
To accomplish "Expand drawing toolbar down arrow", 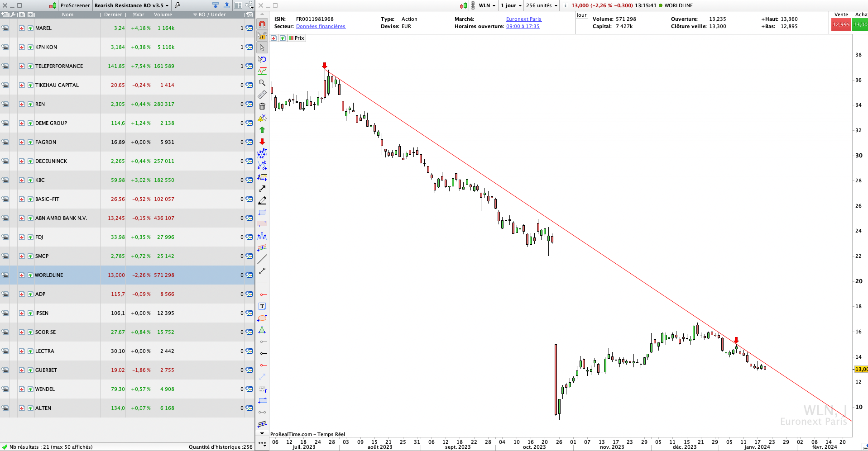I will (262, 433).
